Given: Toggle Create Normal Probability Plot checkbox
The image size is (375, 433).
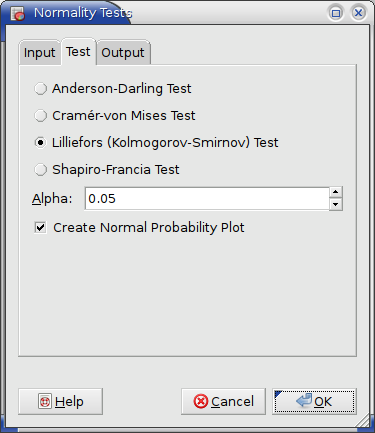Looking at the screenshot, I should tap(41, 228).
